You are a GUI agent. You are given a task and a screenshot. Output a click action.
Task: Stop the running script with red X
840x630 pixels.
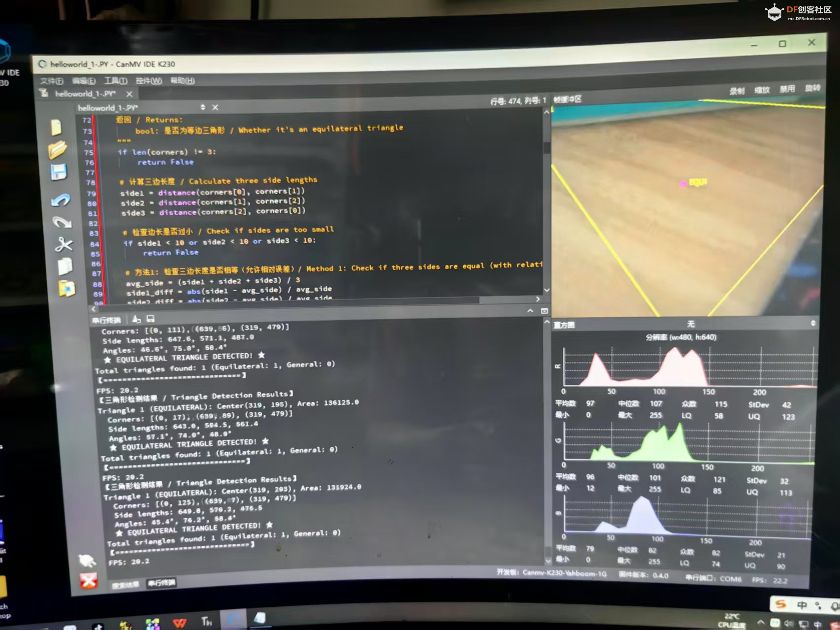89,581
